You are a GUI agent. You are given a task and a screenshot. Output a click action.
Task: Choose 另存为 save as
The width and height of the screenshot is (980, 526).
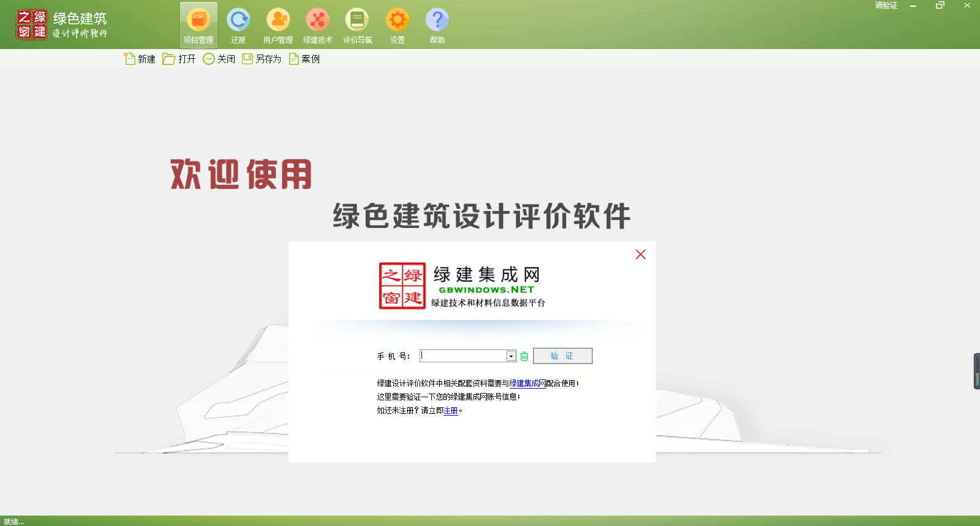(x=262, y=59)
